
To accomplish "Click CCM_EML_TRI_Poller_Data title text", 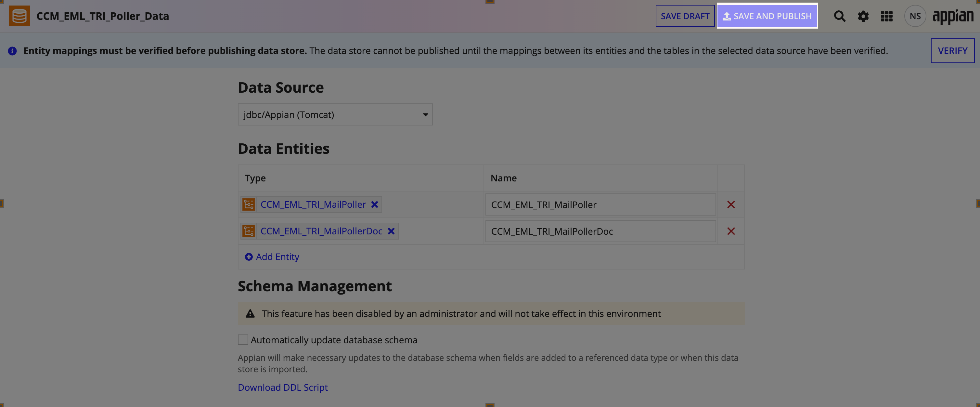I will coord(103,16).
